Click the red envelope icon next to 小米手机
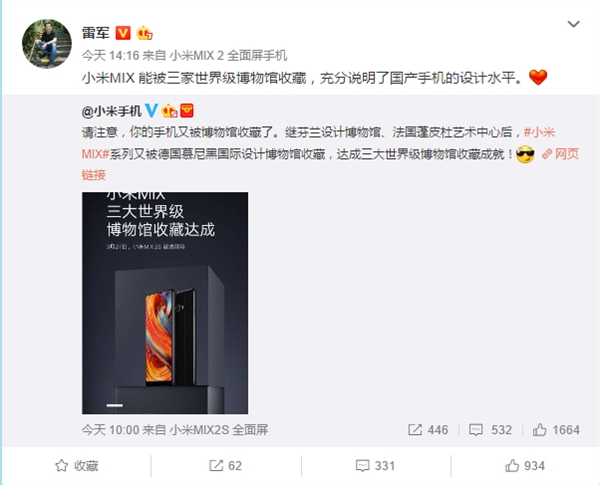This screenshot has width=600, height=485. [187, 111]
